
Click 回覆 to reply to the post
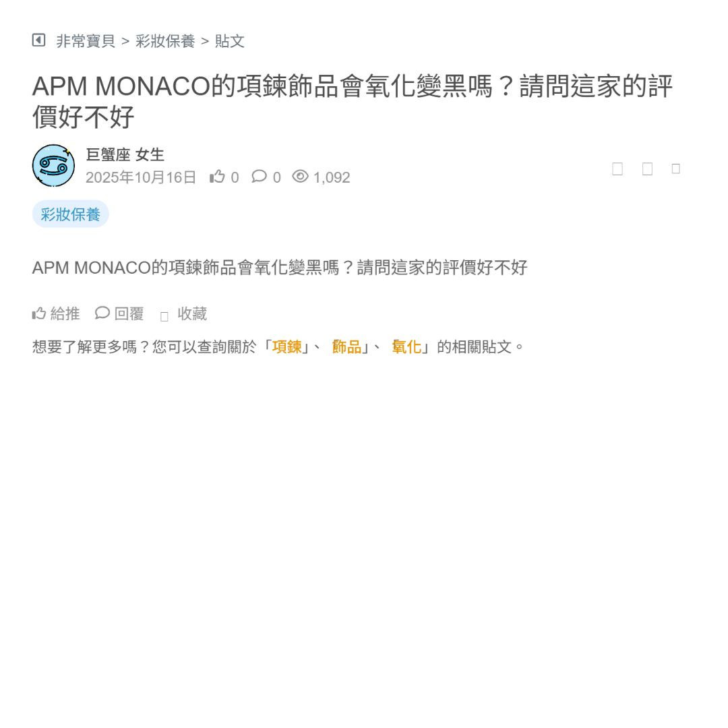pos(119,314)
